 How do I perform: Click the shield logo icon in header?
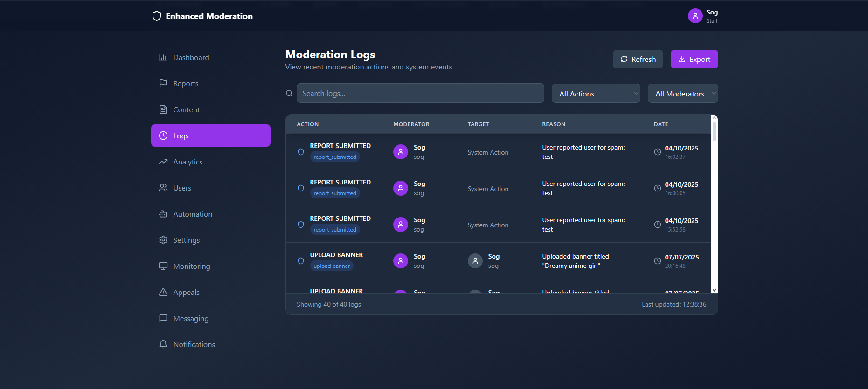tap(157, 16)
